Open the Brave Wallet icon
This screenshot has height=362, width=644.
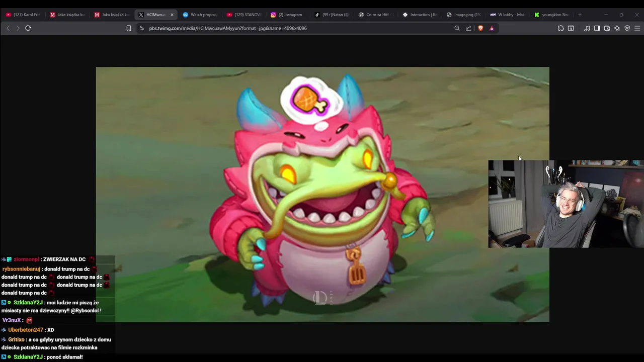607,28
